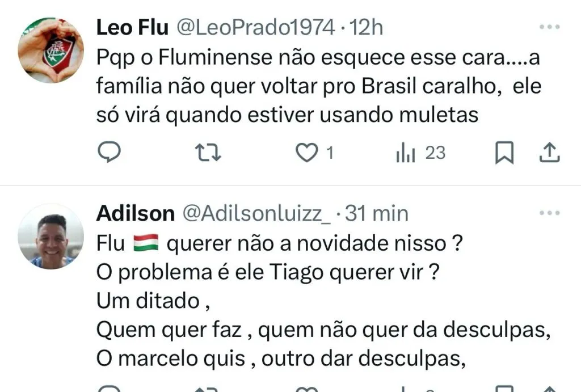Open more options on Adilson's tweet

click(x=549, y=213)
